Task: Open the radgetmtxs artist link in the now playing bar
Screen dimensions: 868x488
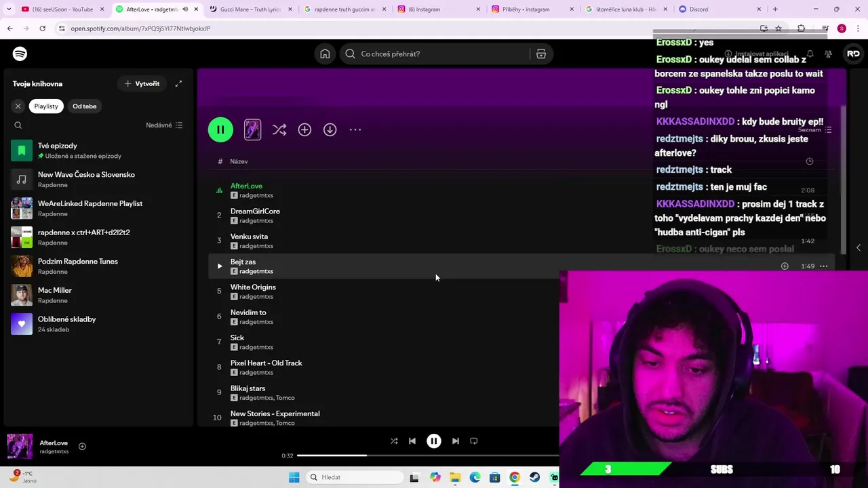Action: click(x=54, y=451)
